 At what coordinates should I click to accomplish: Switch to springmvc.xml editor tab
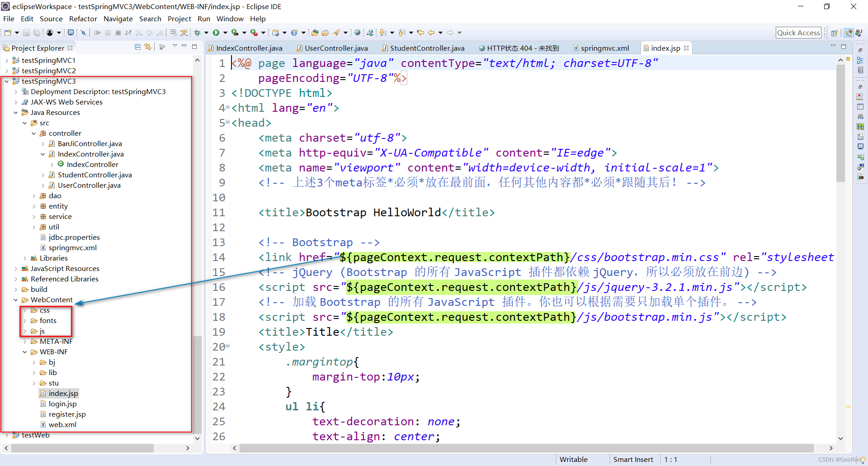(x=601, y=48)
